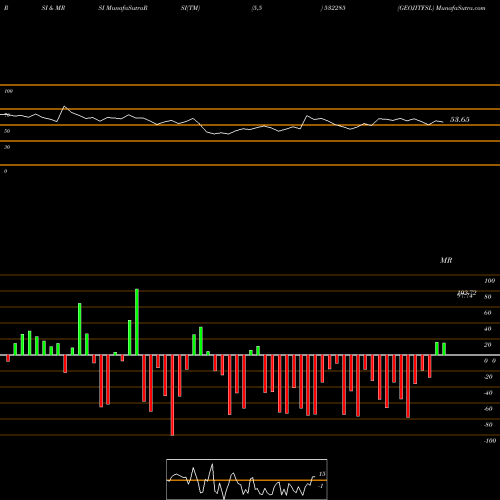
Task: Click the tallest green MR bar
Action: tap(137, 322)
